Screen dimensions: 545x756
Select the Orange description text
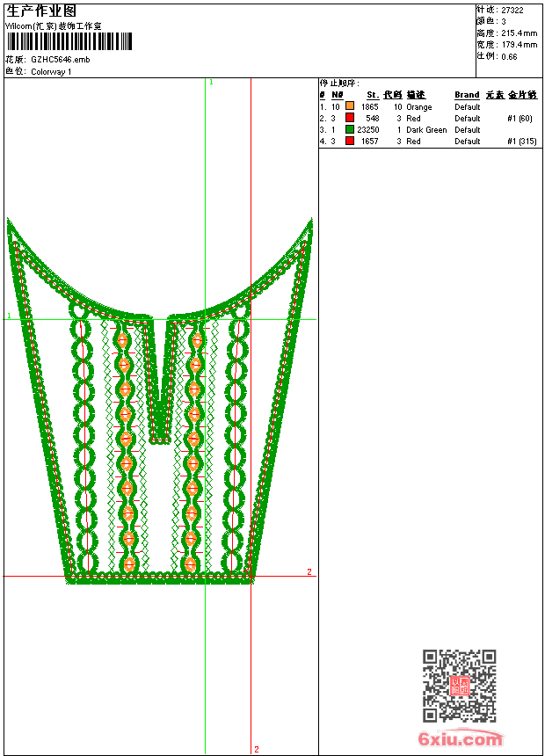(419, 107)
